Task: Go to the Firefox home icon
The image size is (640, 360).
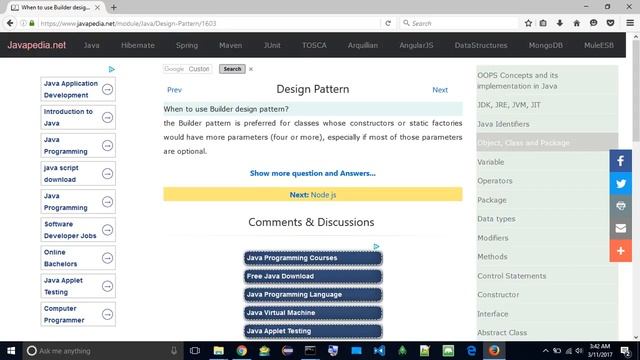Action: click(x=576, y=23)
